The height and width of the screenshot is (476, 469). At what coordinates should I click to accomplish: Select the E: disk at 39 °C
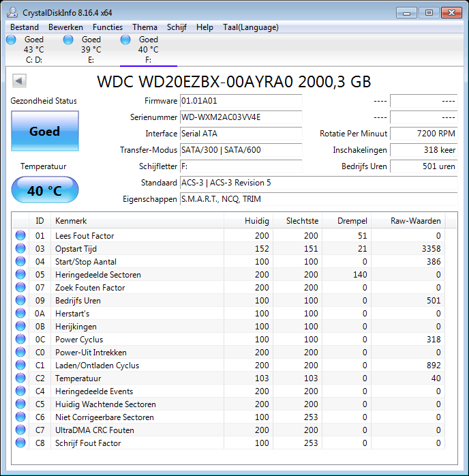point(91,50)
